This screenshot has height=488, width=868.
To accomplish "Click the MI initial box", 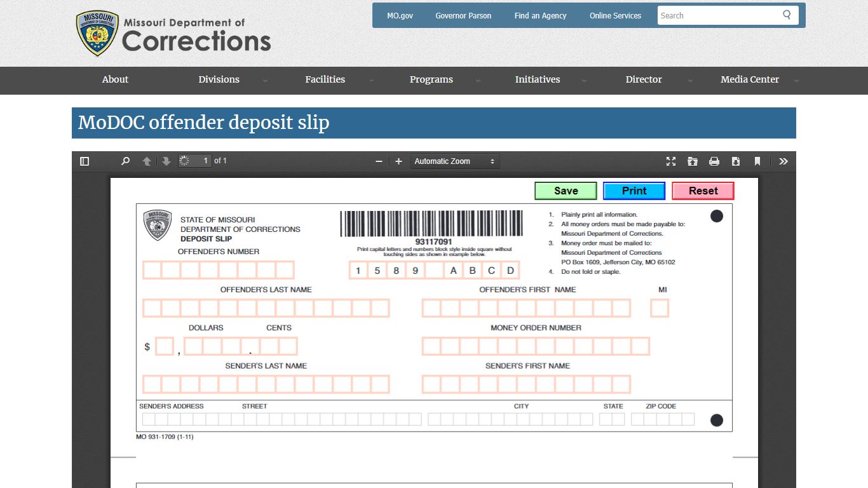I will click(660, 308).
